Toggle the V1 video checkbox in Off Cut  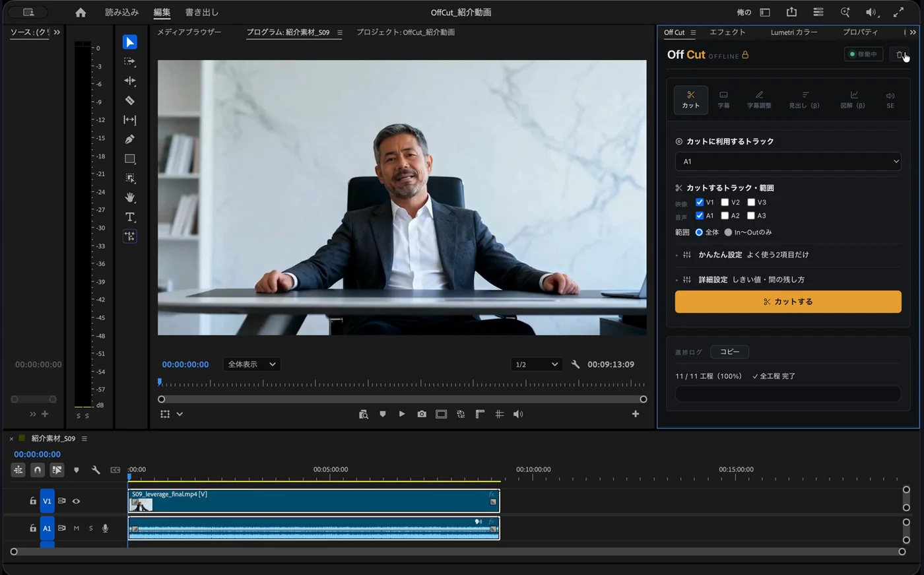700,202
